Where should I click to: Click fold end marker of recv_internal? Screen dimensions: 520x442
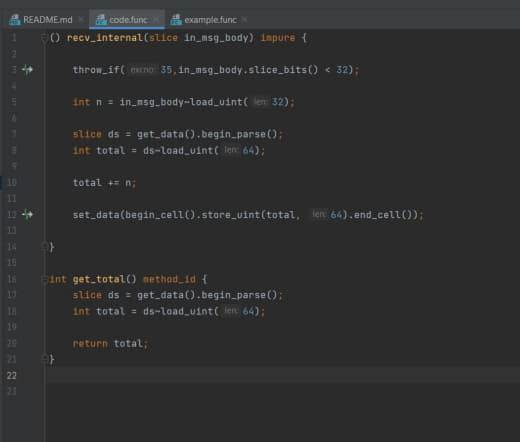coord(44,247)
